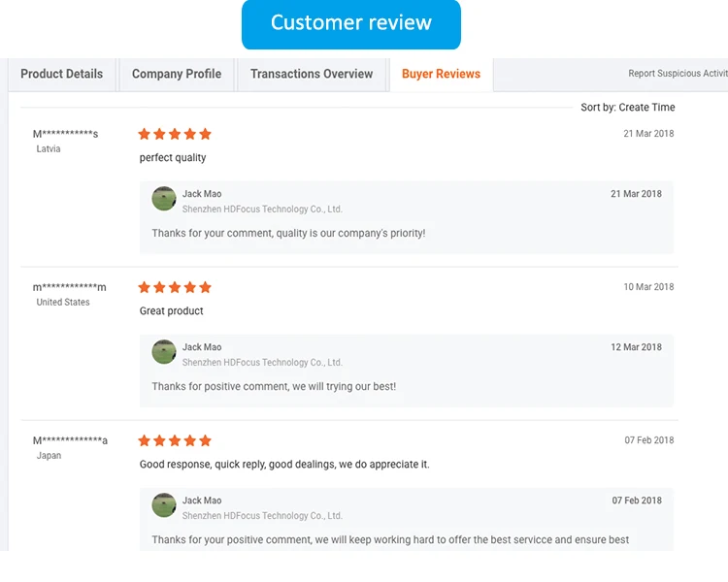Viewport: 728px width, 582px height.
Task: Click the Report Suspicious Activity link
Action: 678,74
